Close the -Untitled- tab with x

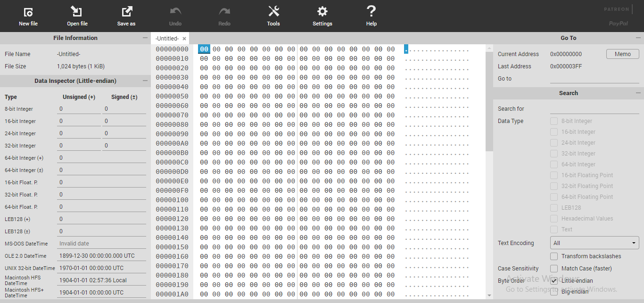[x=184, y=39]
